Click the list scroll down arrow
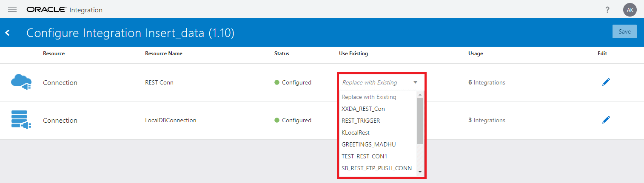 pos(420,172)
